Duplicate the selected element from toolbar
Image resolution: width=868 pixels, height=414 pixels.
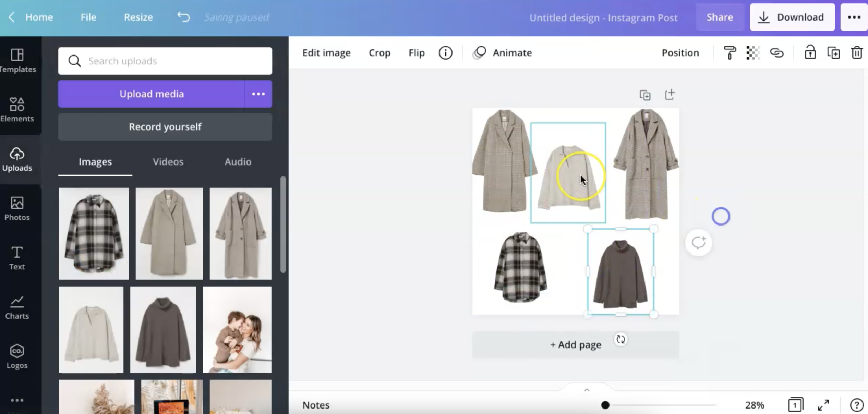[x=833, y=53]
